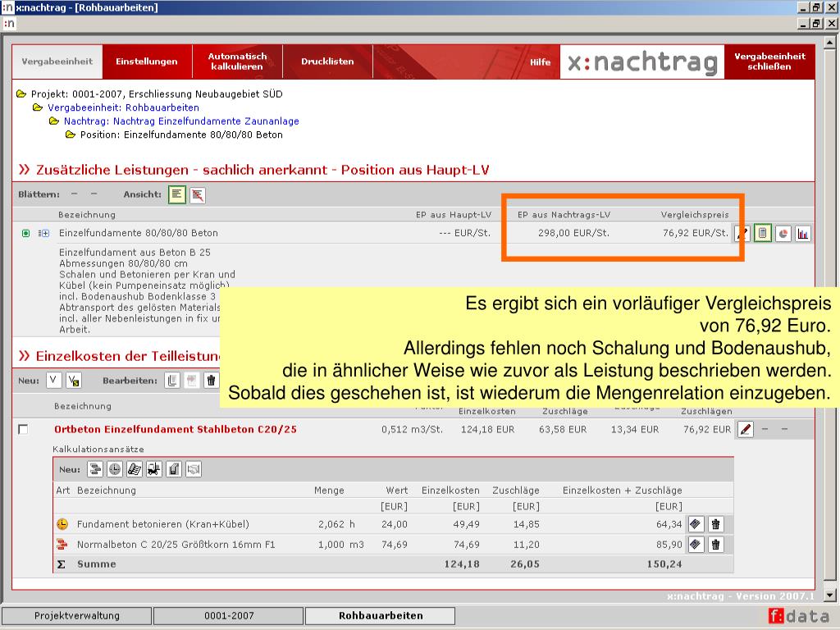Click the folder icon beside Projekt 0001-2007
The width and height of the screenshot is (840, 630).
pyautogui.click(x=21, y=94)
